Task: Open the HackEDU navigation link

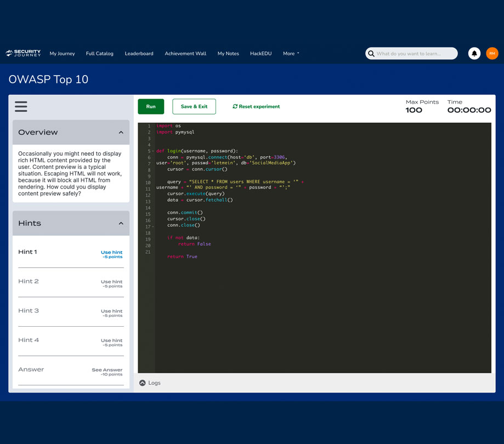Action: [261, 54]
